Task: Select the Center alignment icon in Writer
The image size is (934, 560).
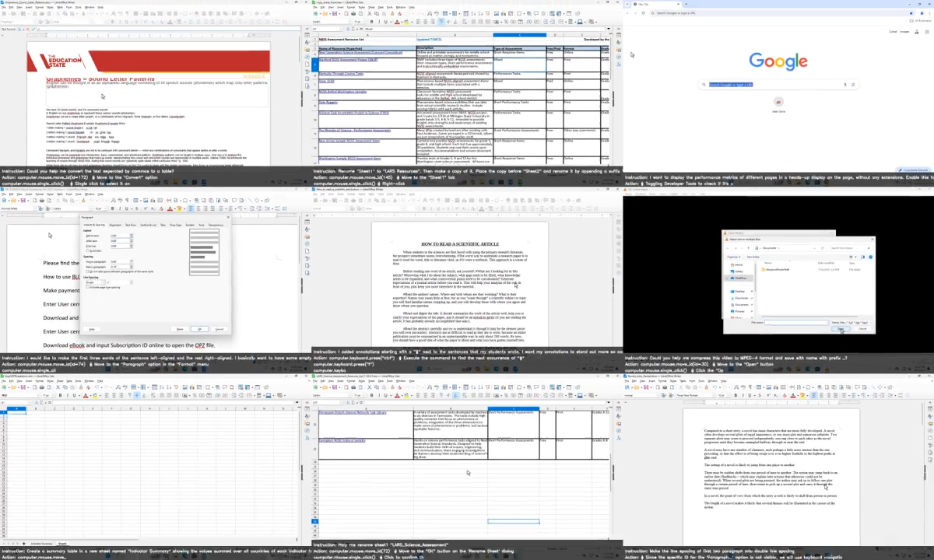Action: point(199,208)
